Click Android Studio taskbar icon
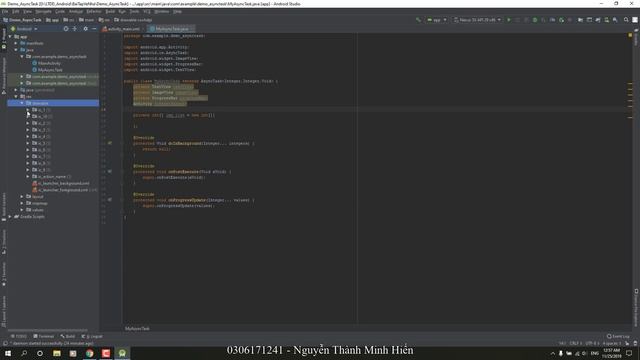 [x=122, y=353]
